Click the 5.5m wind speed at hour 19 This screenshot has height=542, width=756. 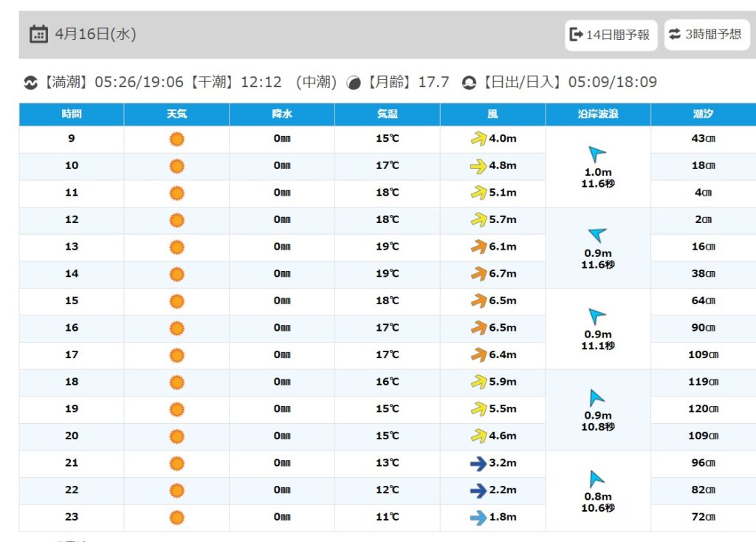503,409
